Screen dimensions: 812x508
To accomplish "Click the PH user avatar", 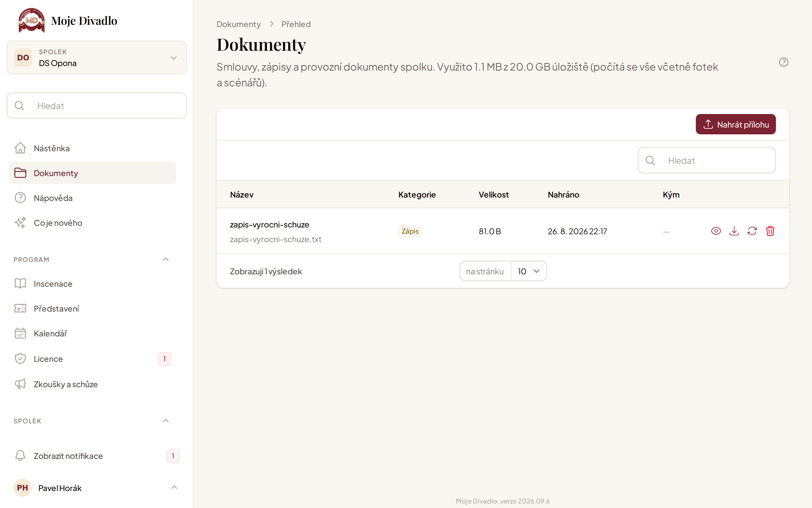I will point(23,487).
